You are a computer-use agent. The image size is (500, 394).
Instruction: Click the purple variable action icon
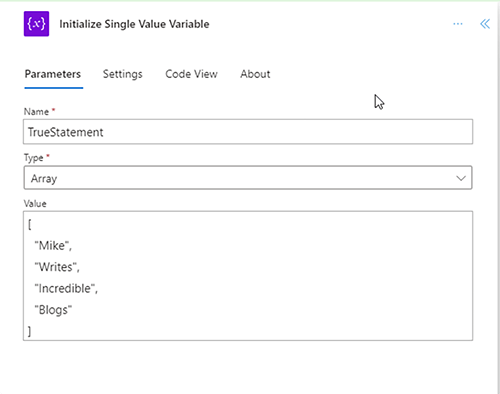[x=36, y=24]
